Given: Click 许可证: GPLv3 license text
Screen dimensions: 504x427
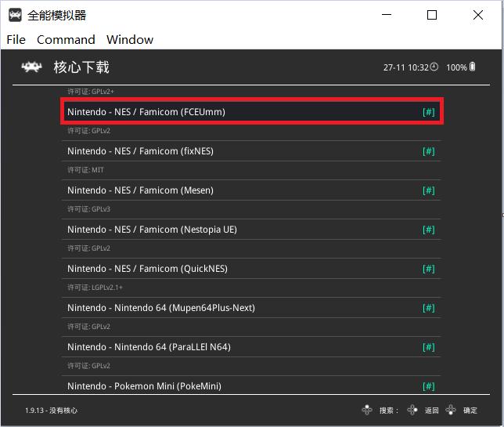Looking at the screenshot, I should (x=88, y=209).
